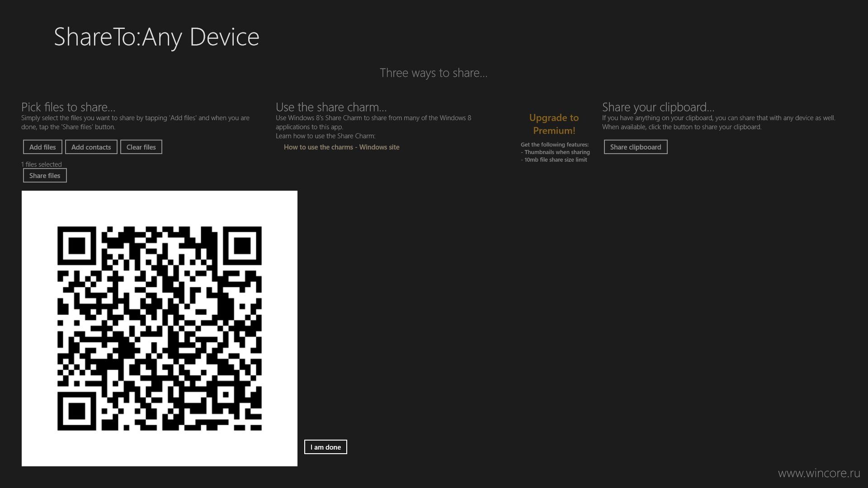868x488 pixels.
Task: Share the selected files
Action: coord(45,175)
